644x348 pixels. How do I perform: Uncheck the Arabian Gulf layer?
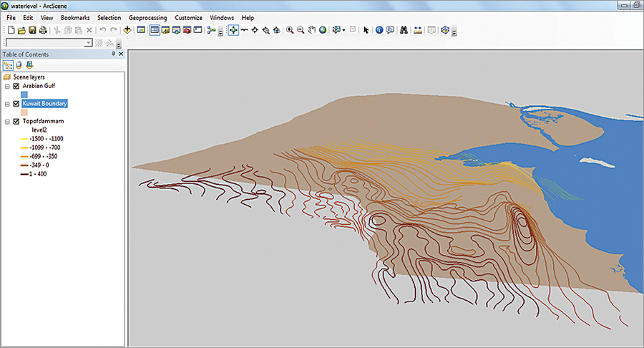pos(16,86)
